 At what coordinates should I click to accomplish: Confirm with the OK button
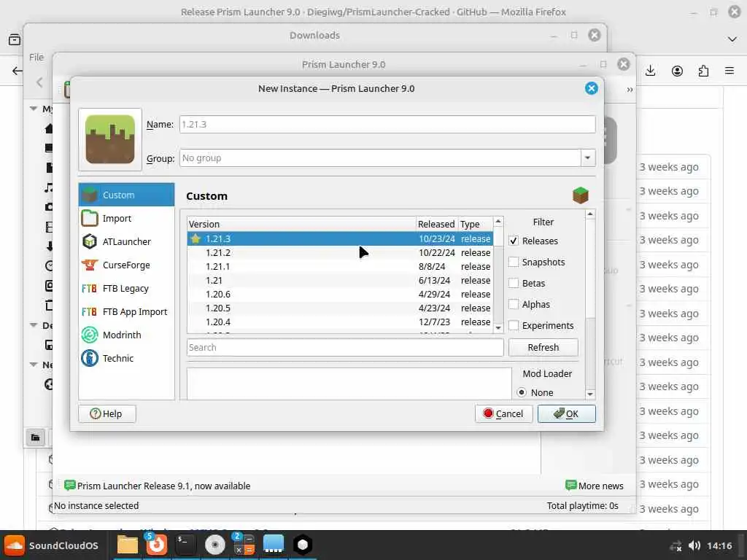[x=566, y=414]
